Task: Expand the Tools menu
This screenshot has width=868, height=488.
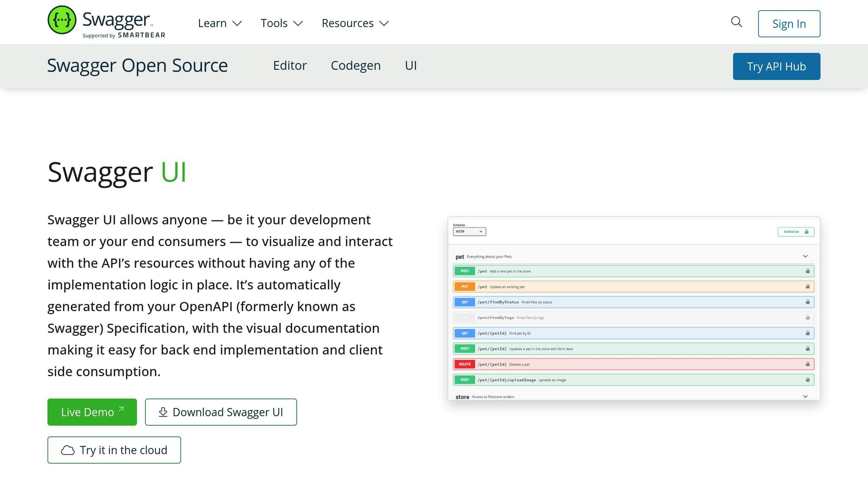Action: point(281,23)
